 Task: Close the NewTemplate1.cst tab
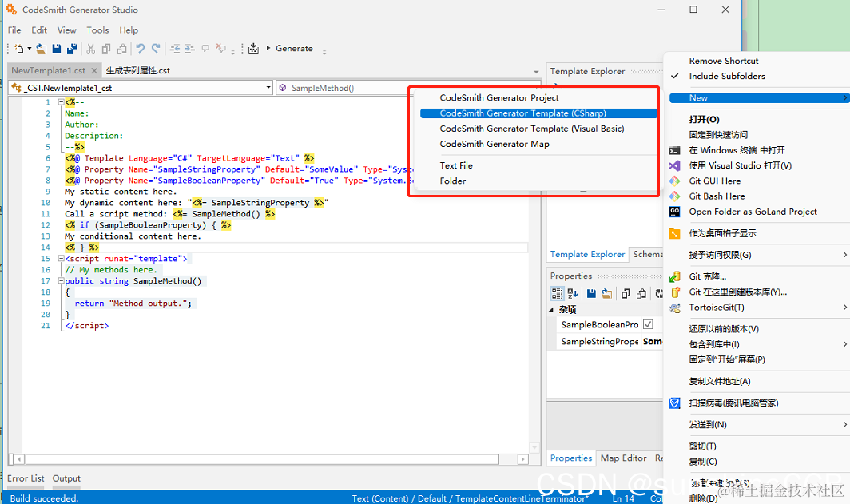94,70
